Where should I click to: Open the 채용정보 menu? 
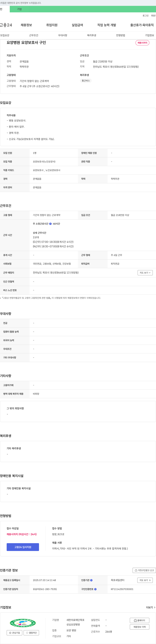coord(26,25)
